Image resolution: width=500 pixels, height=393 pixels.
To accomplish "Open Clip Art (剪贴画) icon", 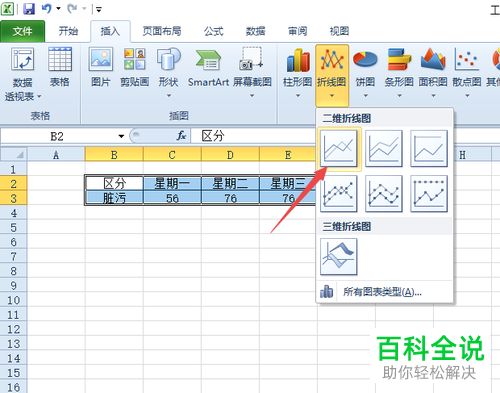I will [x=134, y=59].
